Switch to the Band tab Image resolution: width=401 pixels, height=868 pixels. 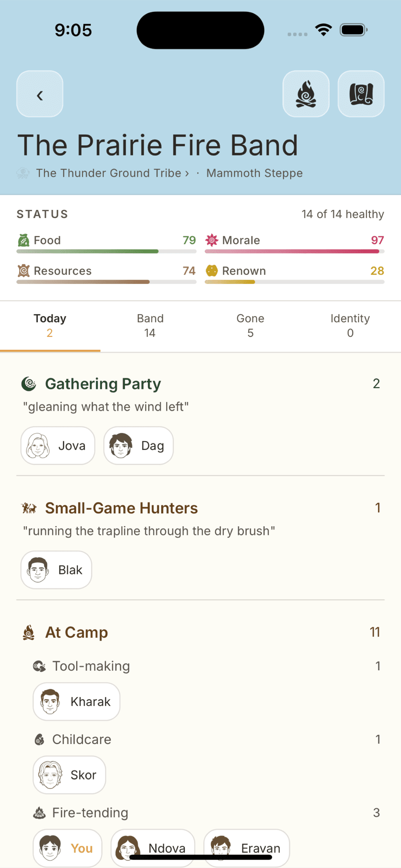150,326
